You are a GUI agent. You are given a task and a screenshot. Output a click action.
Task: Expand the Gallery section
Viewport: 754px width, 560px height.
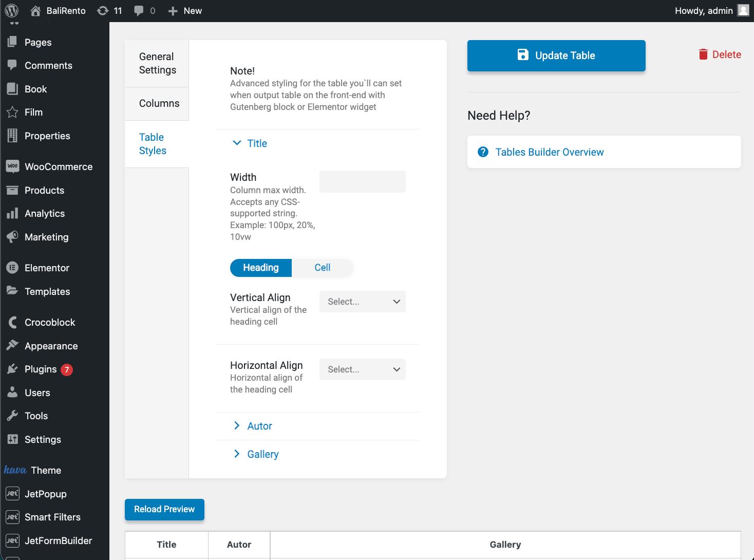click(262, 454)
